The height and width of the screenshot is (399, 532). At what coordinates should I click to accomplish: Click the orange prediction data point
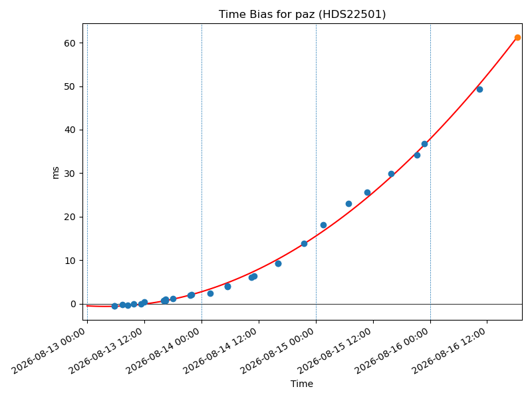(x=517, y=38)
